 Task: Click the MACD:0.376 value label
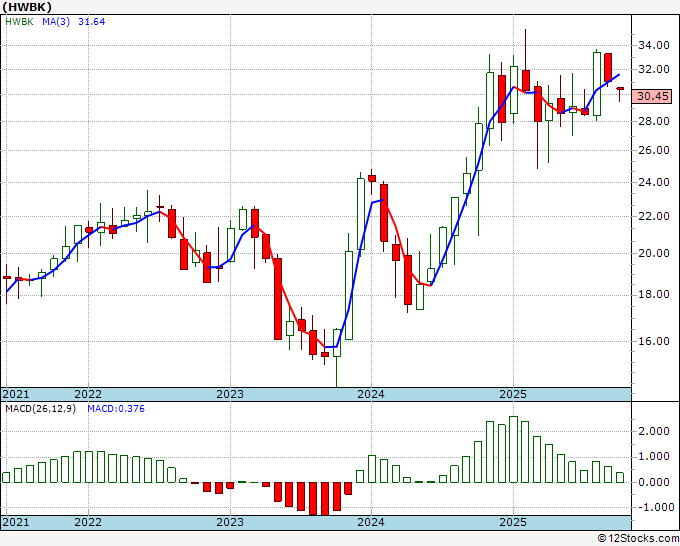116,409
